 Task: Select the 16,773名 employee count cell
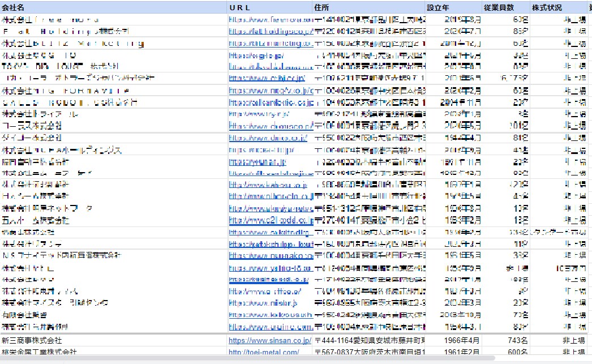click(x=506, y=78)
